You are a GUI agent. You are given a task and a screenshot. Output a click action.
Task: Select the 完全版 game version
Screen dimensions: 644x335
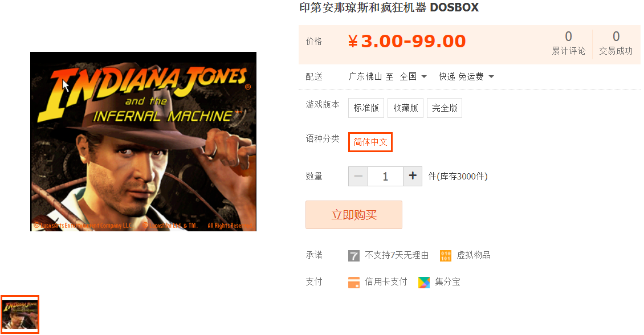[445, 108]
